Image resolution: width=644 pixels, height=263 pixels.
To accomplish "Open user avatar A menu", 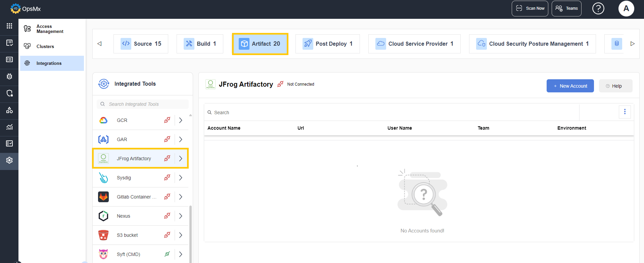I will 626,8.
